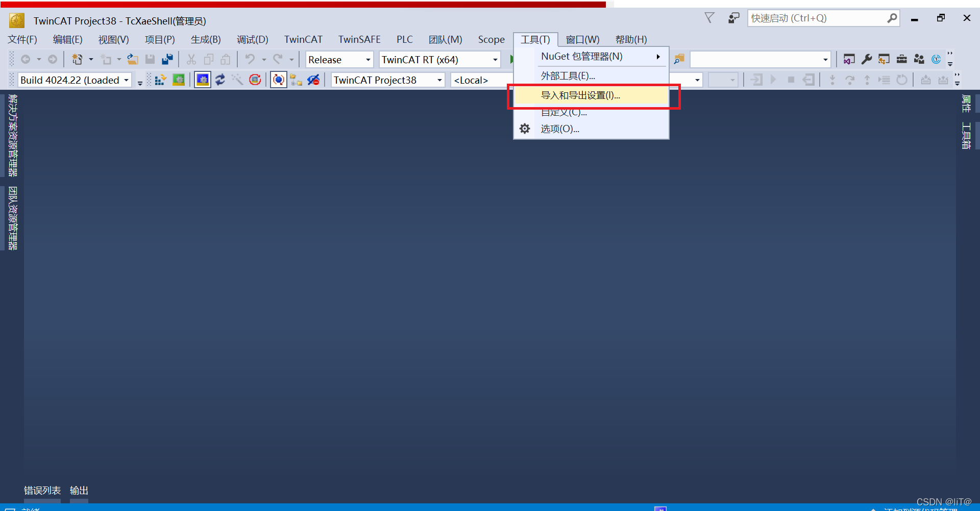
Task: Switch to the 错误列表 tab
Action: (42, 491)
